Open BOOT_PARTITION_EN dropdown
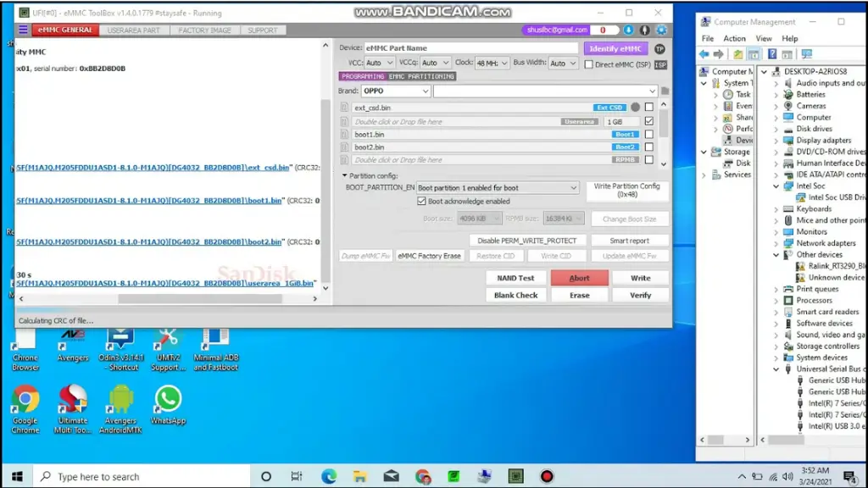This screenshot has width=868, height=488. pos(497,188)
